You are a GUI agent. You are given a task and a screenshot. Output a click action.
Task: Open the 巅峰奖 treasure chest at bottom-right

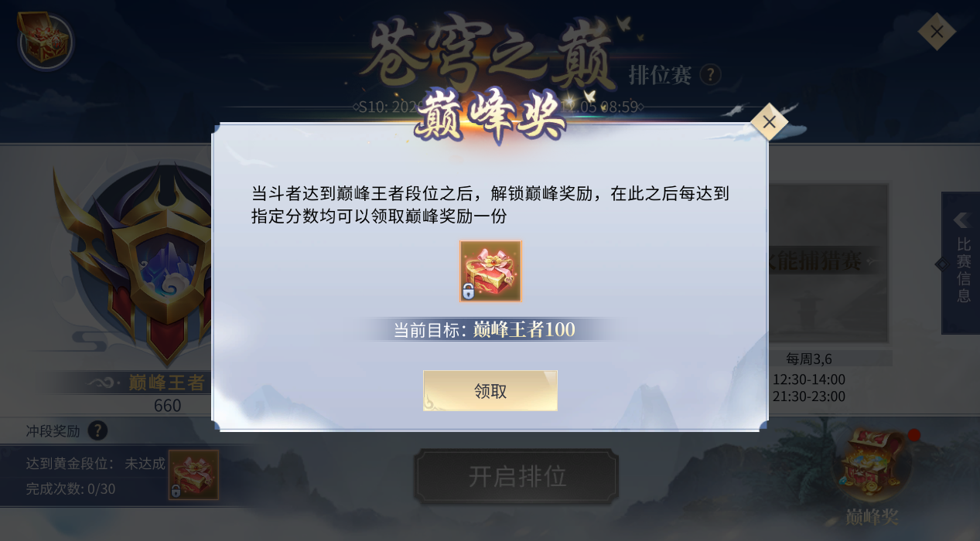[872, 464]
